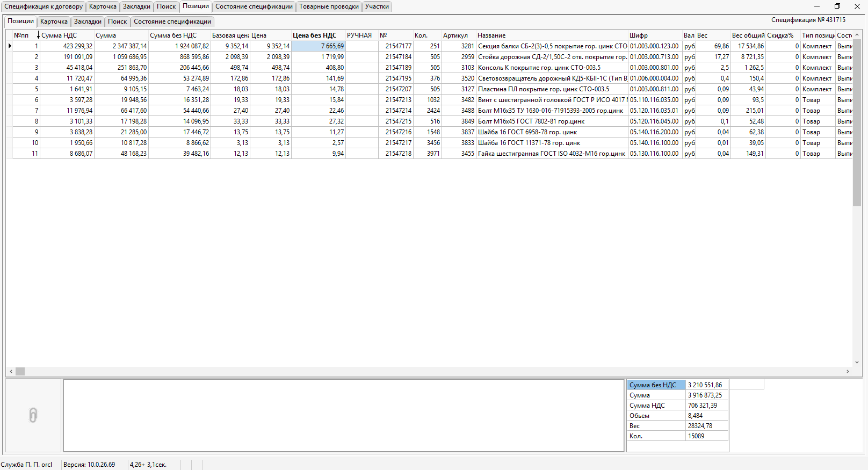Click the Версия: 10.0.26.69 status bar entry
This screenshot has height=470, width=868.
click(89, 465)
